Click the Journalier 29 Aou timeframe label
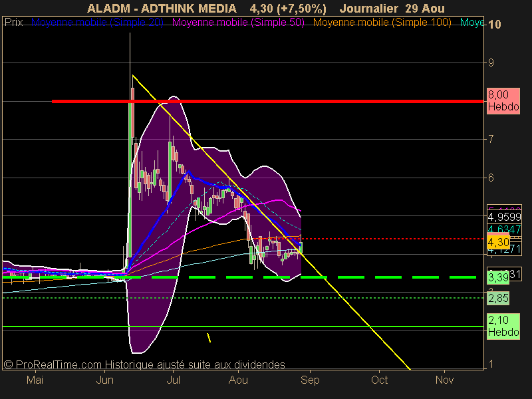Image resolution: width=532 pixels, height=399 pixels. [x=392, y=9]
